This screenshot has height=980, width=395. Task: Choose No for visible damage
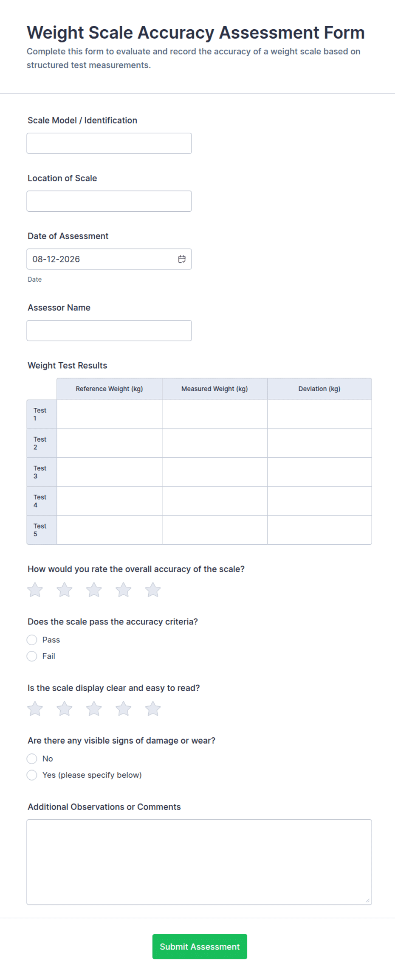pyautogui.click(x=32, y=759)
